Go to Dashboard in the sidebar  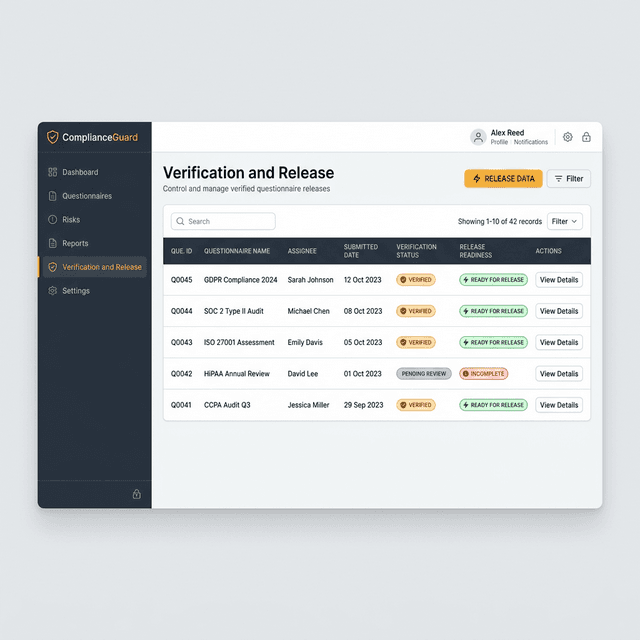point(94,172)
